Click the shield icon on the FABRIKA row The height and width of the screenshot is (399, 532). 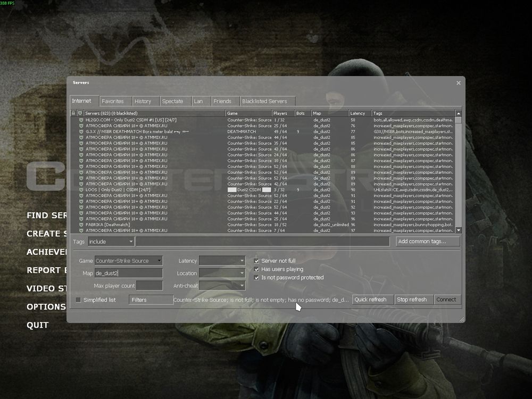[x=81, y=225]
